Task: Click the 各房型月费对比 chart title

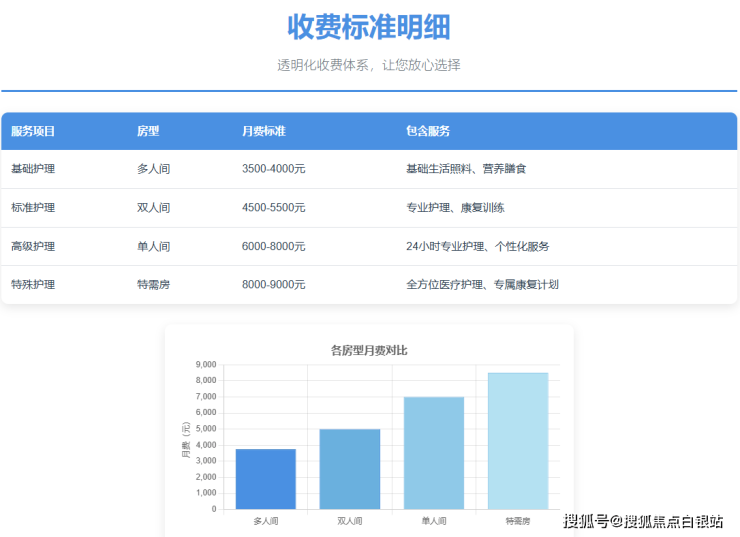Action: pos(369,350)
